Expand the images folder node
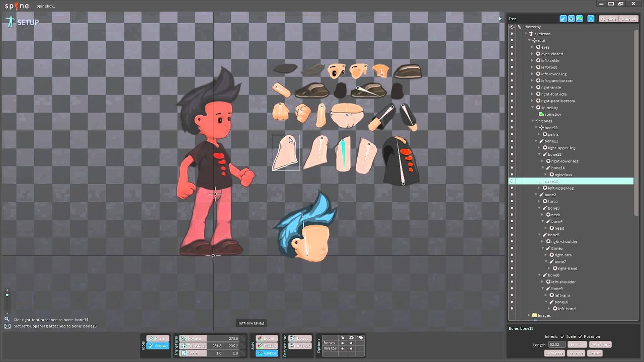 coord(529,315)
